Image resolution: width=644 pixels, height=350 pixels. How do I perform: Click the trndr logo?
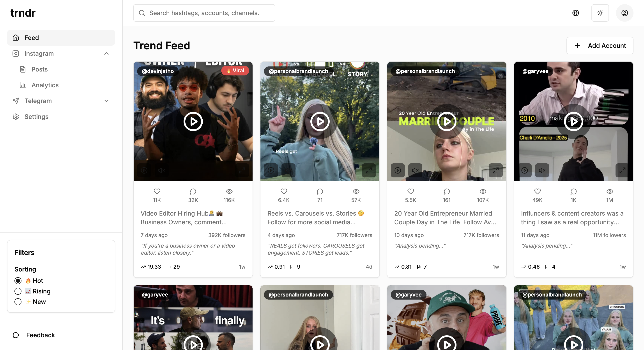pos(23,13)
